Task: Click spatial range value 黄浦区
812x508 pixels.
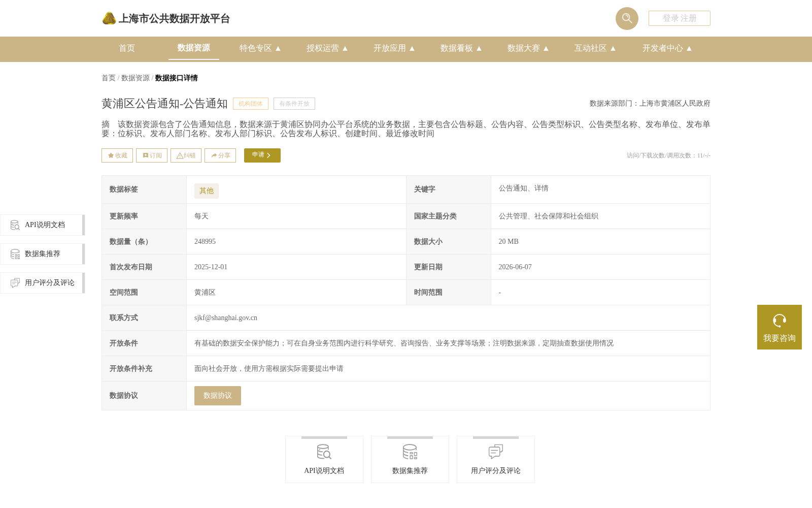Action: click(205, 293)
